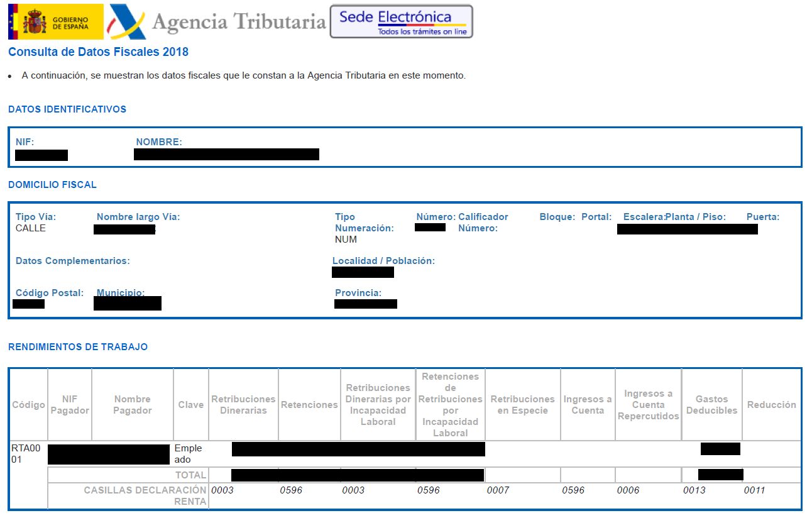Select casilla number '0007'
This screenshot has height=518, width=812.
pos(498,490)
